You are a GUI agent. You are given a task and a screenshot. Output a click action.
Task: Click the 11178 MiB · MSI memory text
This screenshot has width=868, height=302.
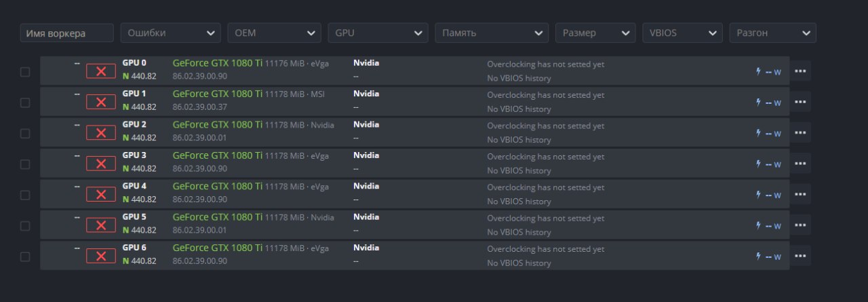point(295,94)
